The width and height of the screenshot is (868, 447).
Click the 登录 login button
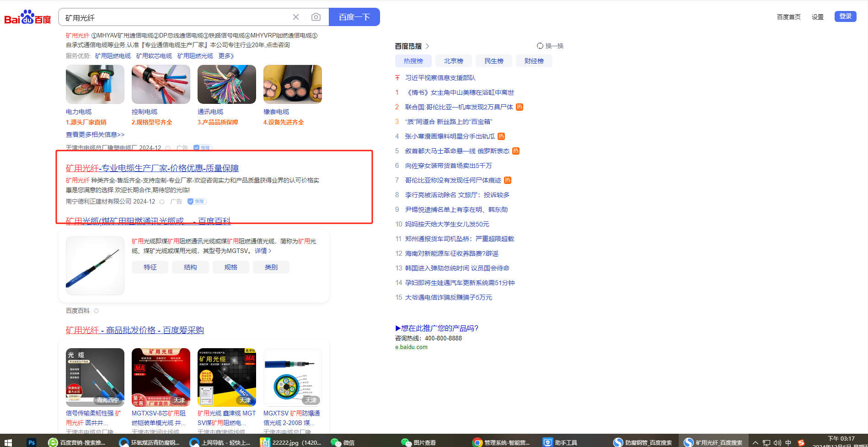point(845,16)
